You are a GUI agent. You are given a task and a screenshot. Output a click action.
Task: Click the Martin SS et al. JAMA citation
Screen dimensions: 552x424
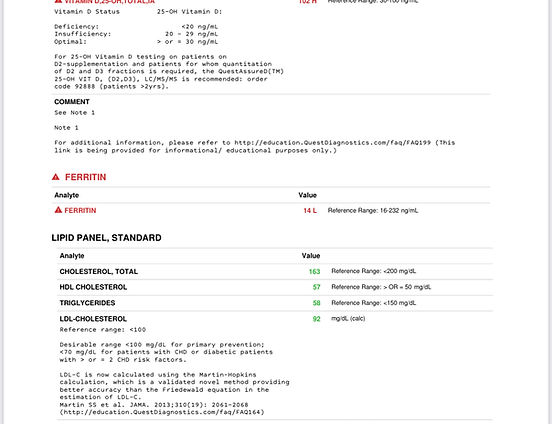pos(154,405)
